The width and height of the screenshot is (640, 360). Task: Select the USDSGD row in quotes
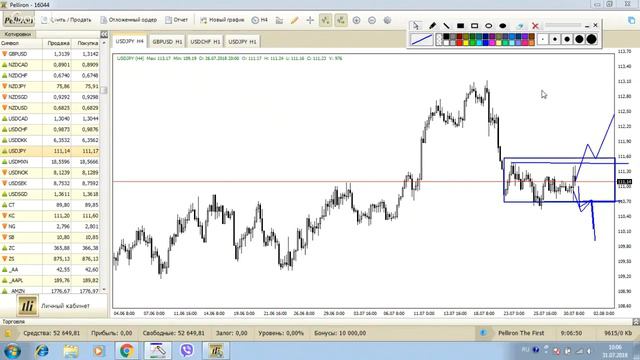(50, 194)
